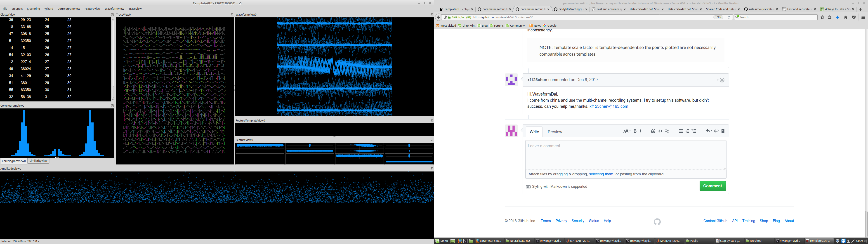The height and width of the screenshot is (244, 868).
Task: Open the Clustering menu in TemplateGUI
Action: click(33, 8)
